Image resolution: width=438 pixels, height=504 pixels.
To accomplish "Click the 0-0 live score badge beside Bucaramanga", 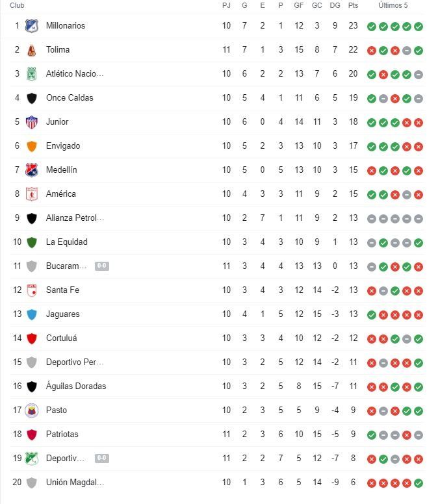I will tap(102, 266).
